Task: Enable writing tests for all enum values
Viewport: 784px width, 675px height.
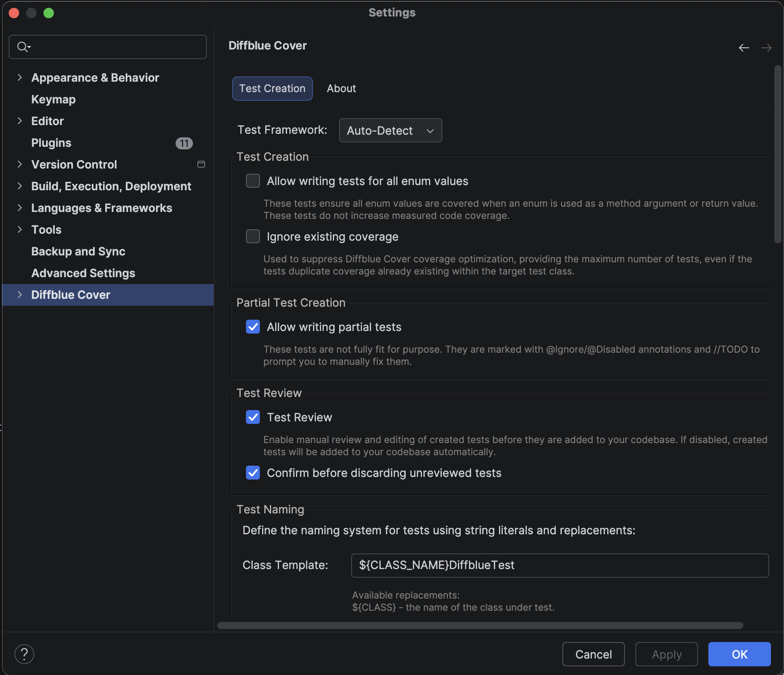Action: tap(253, 181)
